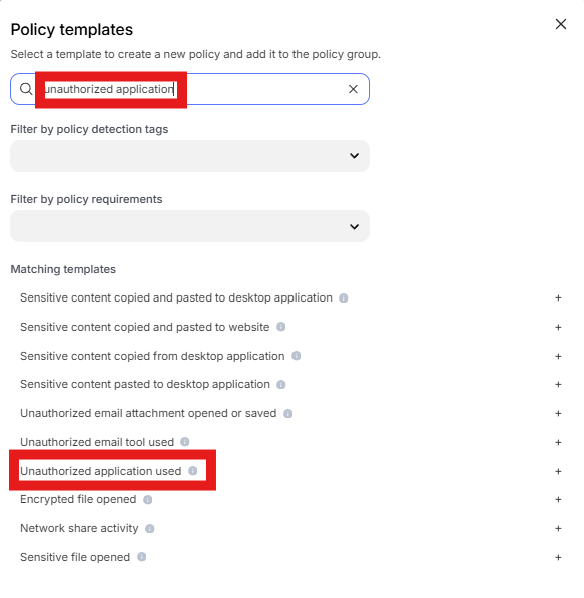The height and width of the screenshot is (598, 584).
Task: Click the search magnifier icon
Action: coord(26,89)
